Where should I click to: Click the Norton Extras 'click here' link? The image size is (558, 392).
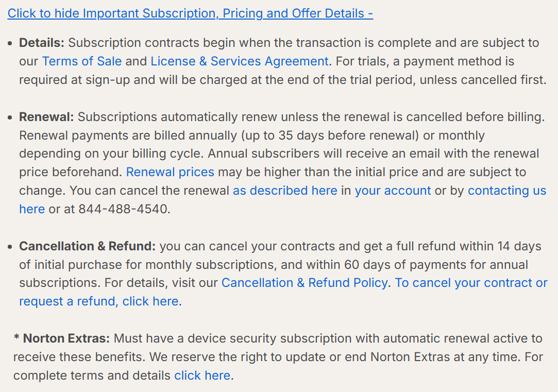[202, 376]
